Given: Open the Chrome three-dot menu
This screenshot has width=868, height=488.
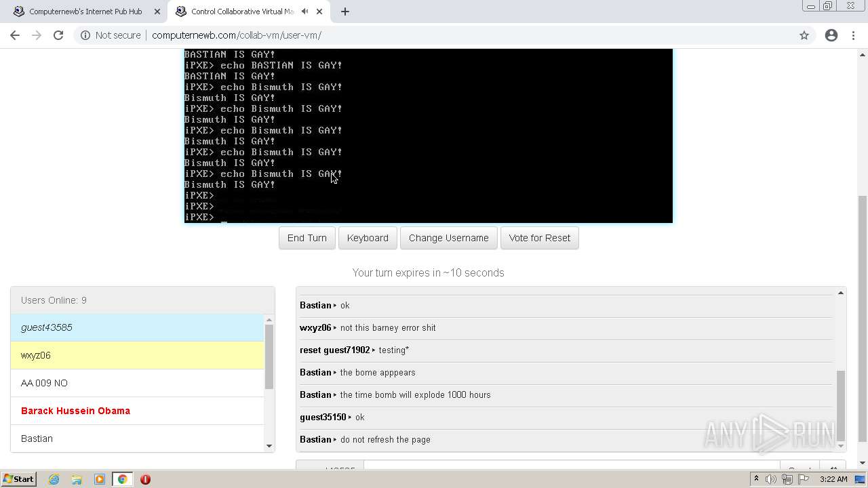Looking at the screenshot, I should point(853,35).
